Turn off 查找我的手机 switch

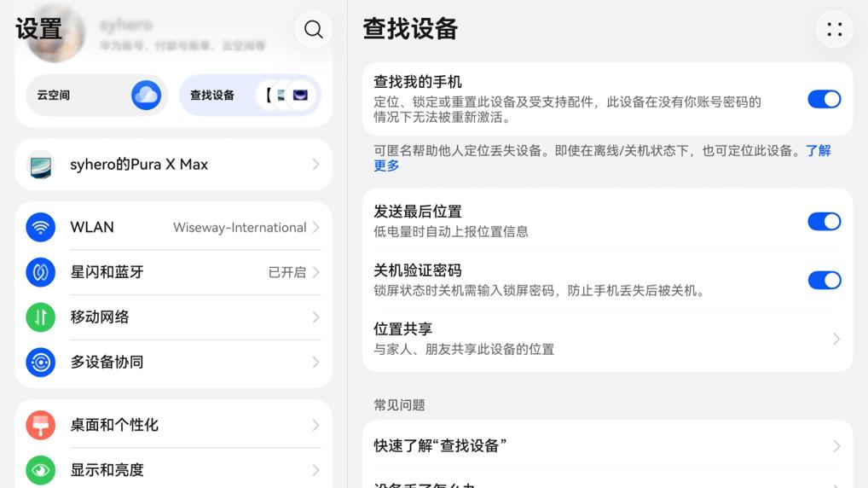click(825, 100)
